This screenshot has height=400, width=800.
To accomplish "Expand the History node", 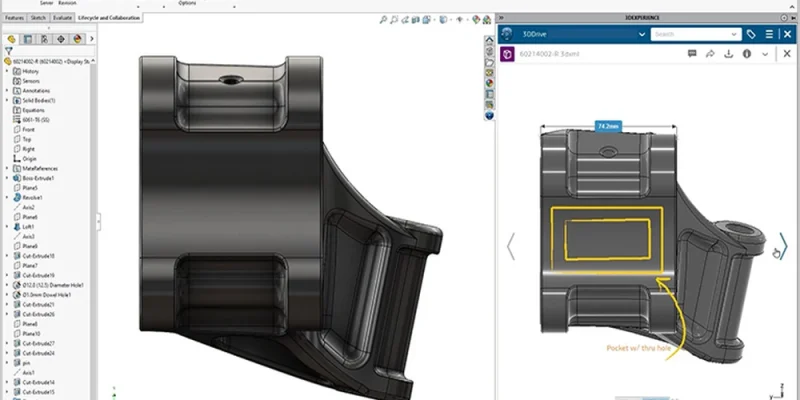I will [7, 71].
